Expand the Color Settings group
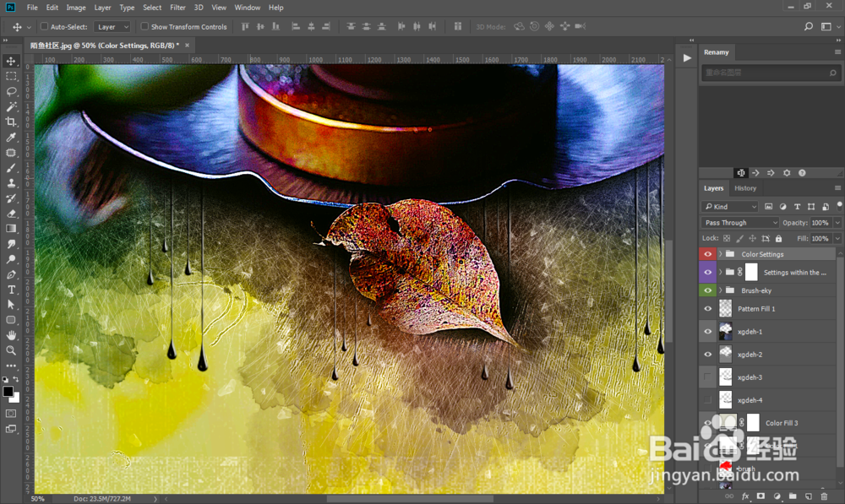This screenshot has width=845, height=504. [721, 254]
